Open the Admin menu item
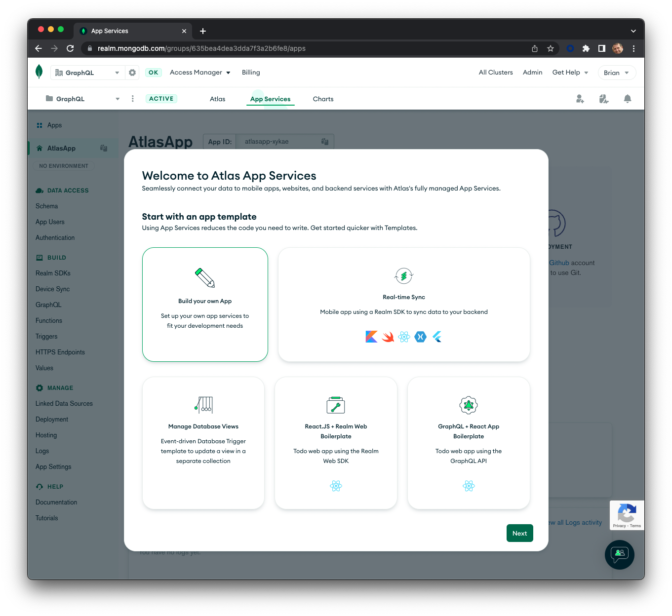The width and height of the screenshot is (672, 616). tap(532, 73)
